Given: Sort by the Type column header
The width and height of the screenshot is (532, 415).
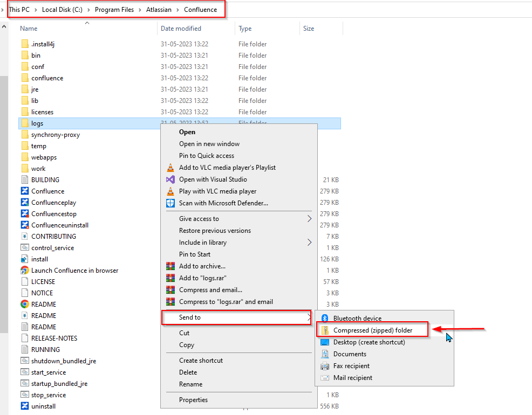Looking at the screenshot, I should click(x=245, y=29).
